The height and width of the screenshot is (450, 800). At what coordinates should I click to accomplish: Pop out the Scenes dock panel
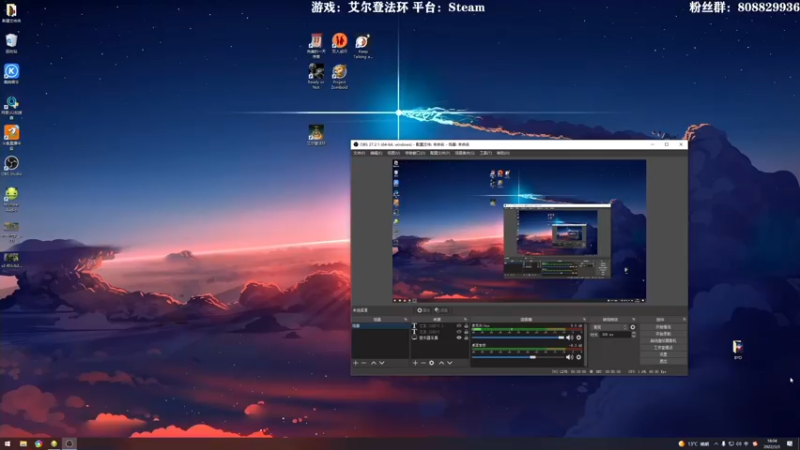[x=406, y=319]
